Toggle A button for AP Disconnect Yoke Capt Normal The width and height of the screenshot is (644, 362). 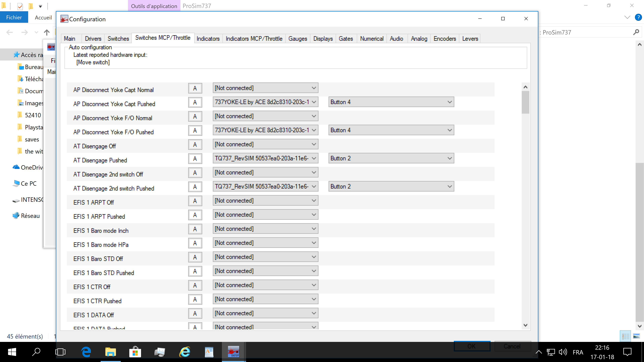pos(195,88)
